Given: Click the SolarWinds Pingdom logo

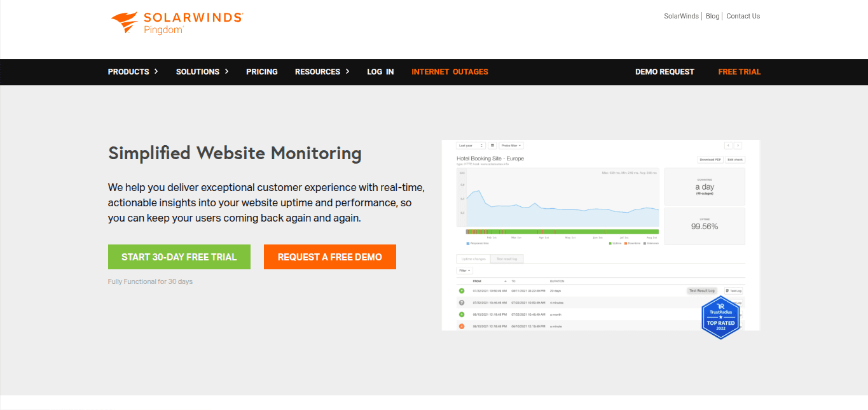Looking at the screenshot, I should click(x=176, y=20).
